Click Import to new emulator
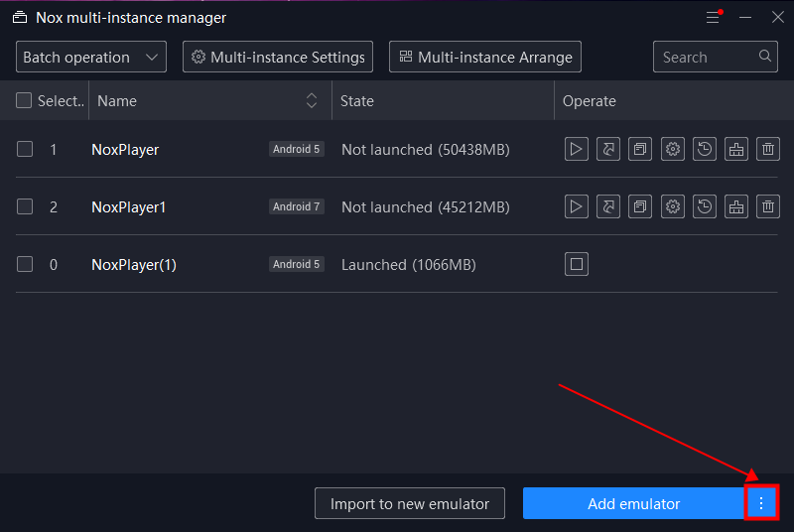 click(409, 503)
